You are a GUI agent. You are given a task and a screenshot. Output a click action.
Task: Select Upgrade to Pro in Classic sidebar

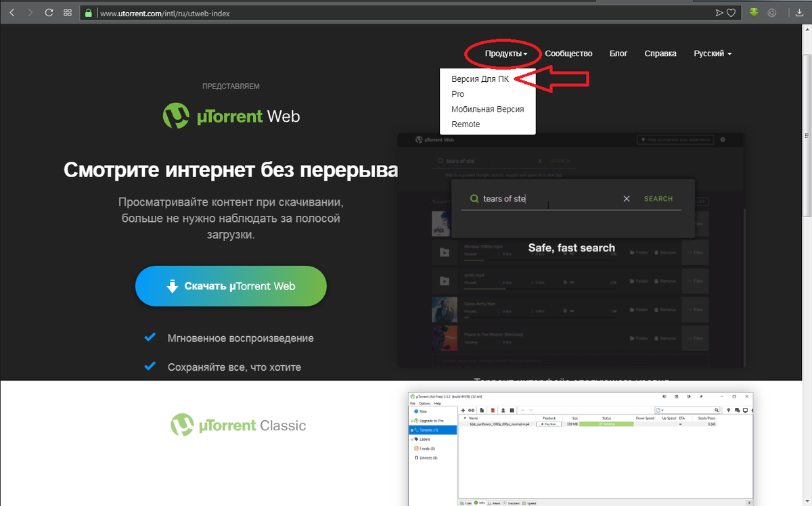(x=432, y=421)
